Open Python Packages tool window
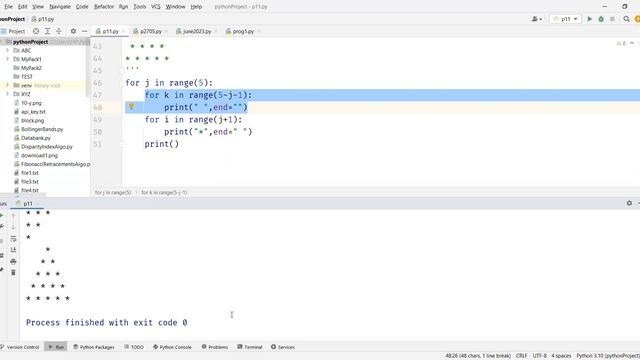 point(93,347)
